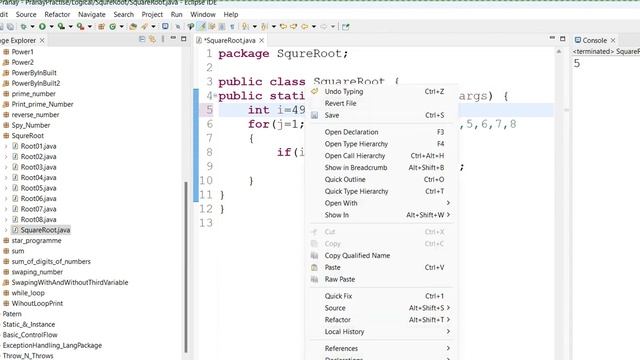Image resolution: width=640 pixels, height=360 pixels.
Task: Close the Package Explorer tab
Action: click(x=42, y=40)
